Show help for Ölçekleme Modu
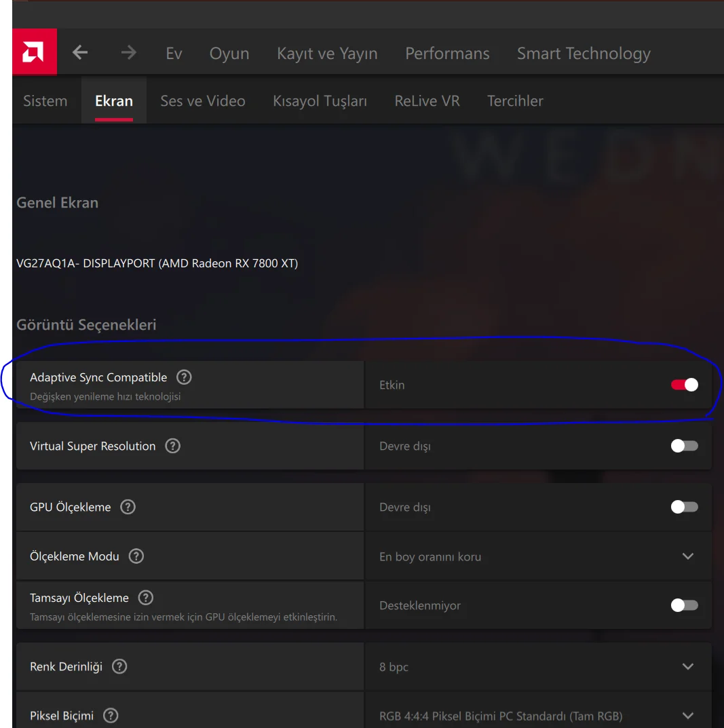 tap(136, 556)
